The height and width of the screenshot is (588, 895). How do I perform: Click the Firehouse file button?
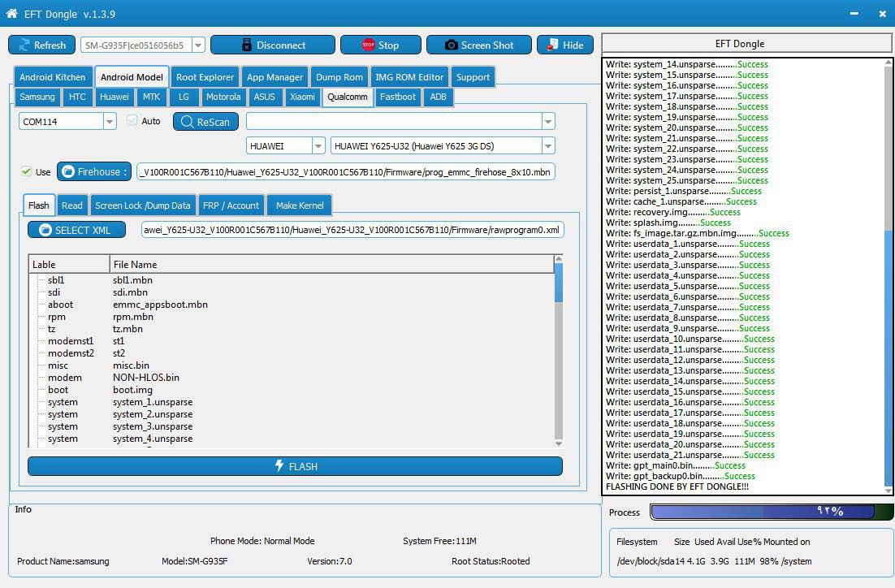point(93,171)
